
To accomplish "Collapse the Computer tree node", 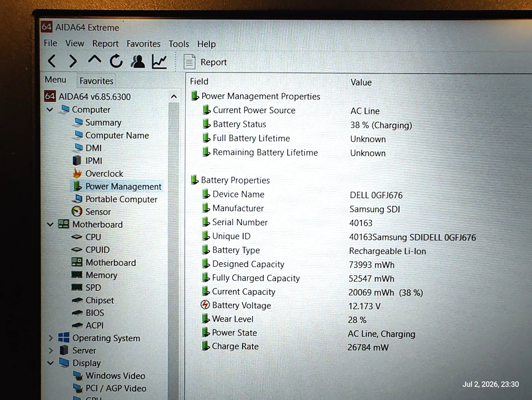I will pos(50,110).
